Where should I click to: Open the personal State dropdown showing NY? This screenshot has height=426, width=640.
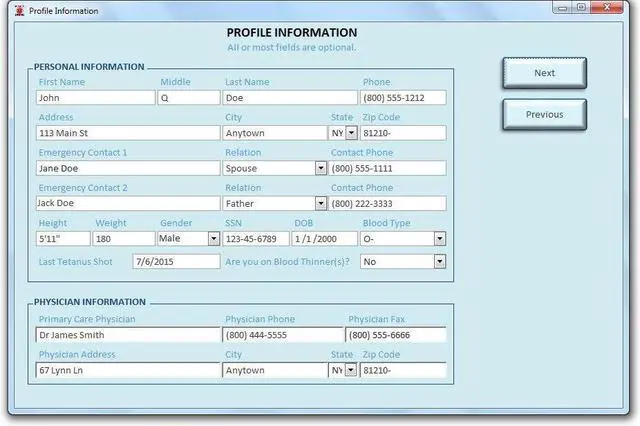click(351, 133)
